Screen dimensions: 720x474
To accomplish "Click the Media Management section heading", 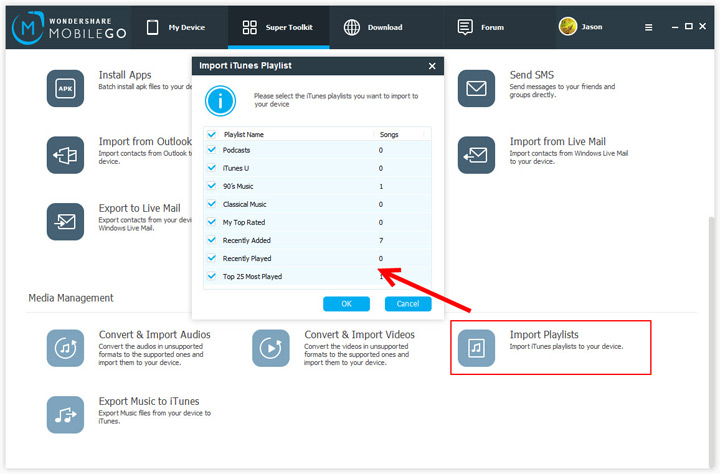I will 71,298.
